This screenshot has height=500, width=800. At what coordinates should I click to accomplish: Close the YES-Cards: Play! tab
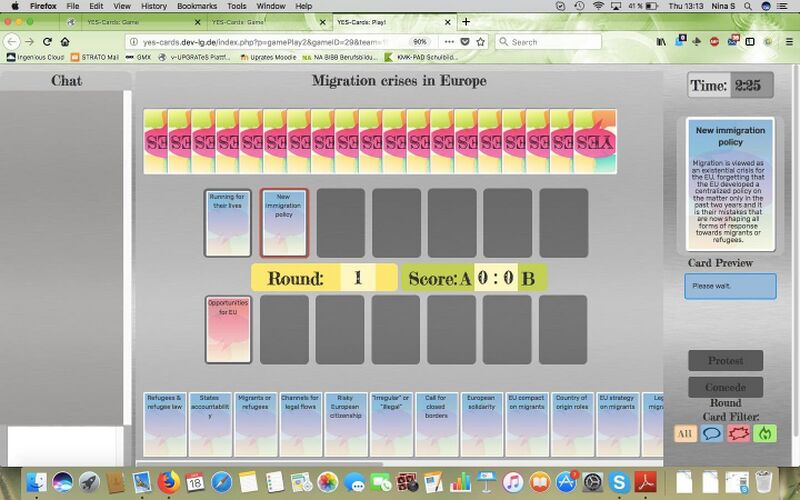[x=448, y=22]
